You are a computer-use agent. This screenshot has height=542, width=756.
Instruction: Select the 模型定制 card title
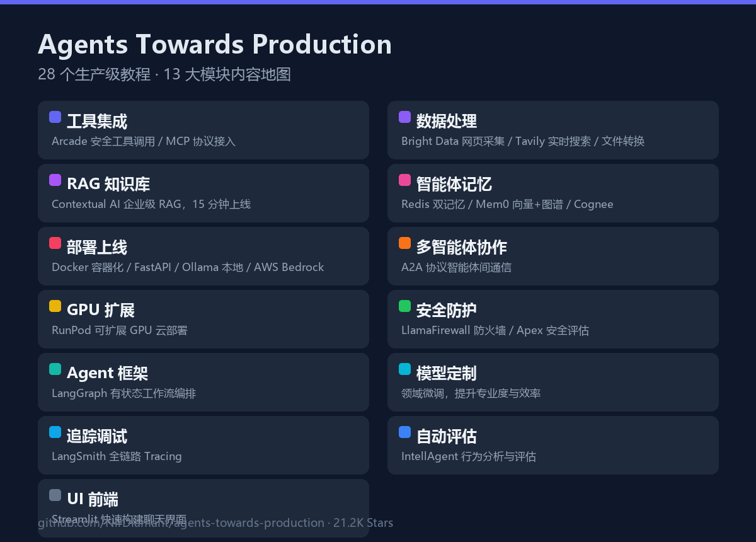click(447, 373)
